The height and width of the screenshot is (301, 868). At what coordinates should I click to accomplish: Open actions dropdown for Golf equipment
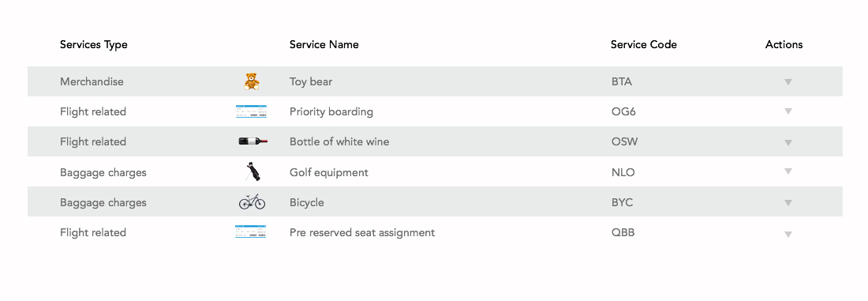click(788, 171)
